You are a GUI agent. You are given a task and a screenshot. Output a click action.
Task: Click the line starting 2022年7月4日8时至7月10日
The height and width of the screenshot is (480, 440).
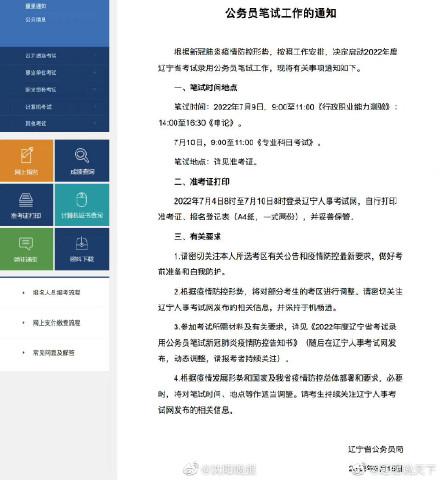pos(285,201)
